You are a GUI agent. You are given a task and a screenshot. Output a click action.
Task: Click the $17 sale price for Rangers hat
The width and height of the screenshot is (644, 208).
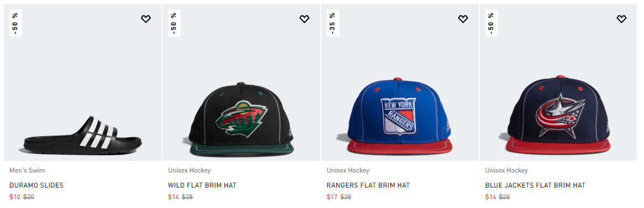click(x=332, y=197)
